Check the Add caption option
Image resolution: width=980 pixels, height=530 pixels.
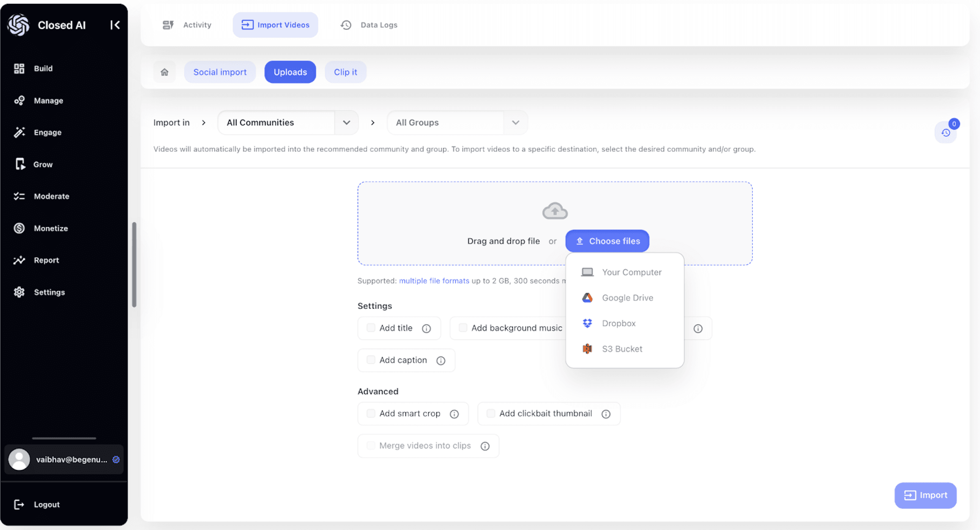(x=371, y=360)
